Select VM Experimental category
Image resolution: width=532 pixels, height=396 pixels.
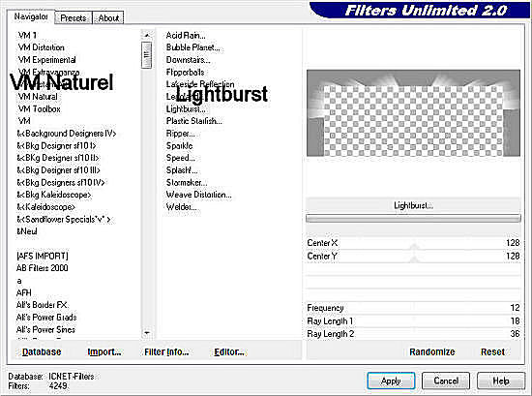(46, 60)
